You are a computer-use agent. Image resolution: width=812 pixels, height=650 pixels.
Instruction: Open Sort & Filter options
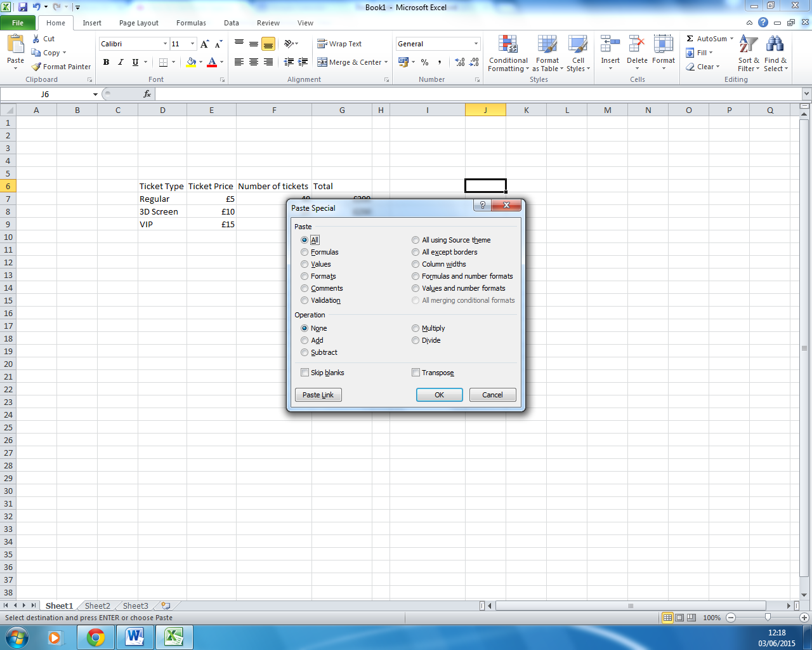pyautogui.click(x=749, y=54)
